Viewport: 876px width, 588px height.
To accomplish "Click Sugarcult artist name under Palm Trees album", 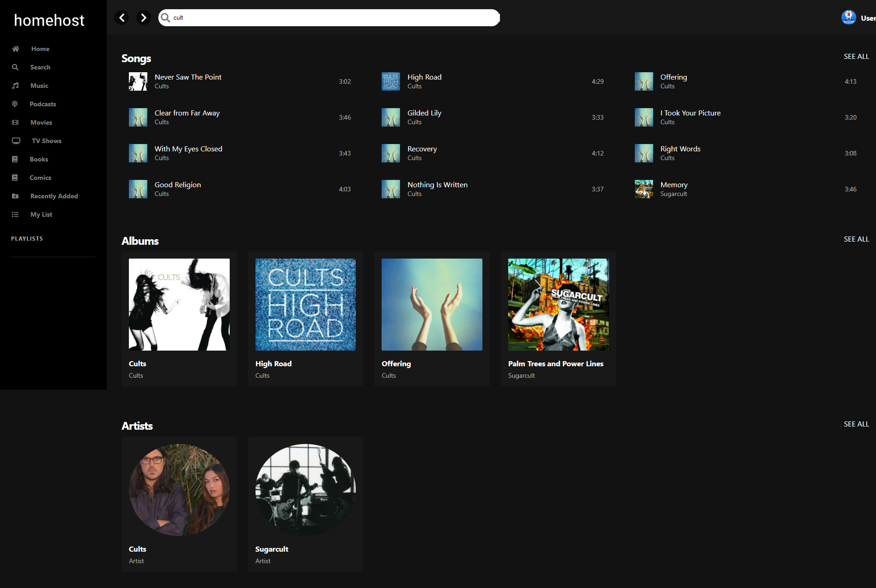I will [x=522, y=375].
